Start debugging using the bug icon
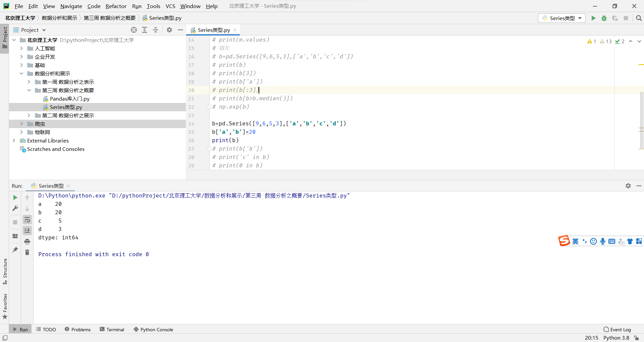This screenshot has height=342, width=644. coord(604,18)
